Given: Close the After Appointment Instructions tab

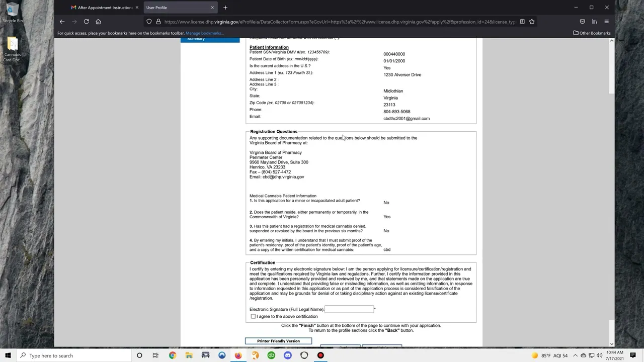Looking at the screenshot, I should click(137, 8).
